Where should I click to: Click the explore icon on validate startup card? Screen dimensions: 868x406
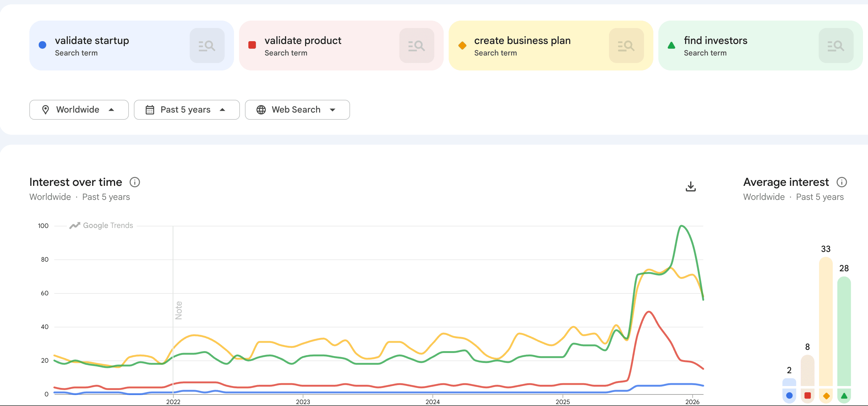click(x=207, y=46)
